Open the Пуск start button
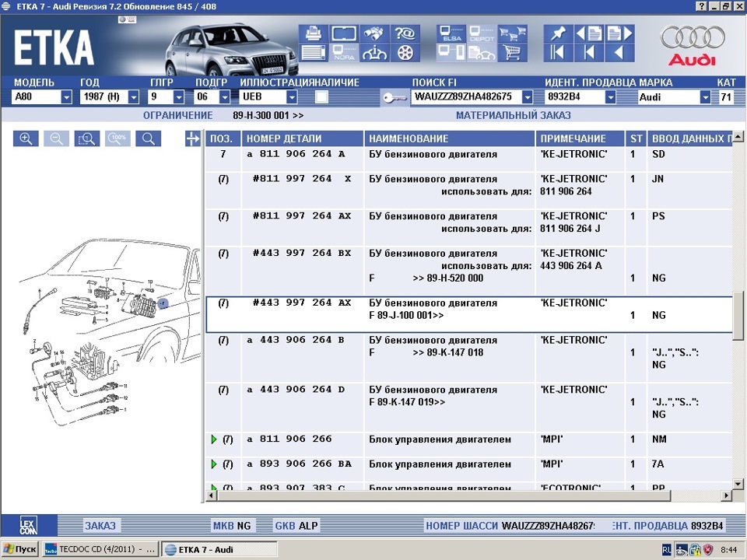This screenshot has height=560, width=747. 20,550
